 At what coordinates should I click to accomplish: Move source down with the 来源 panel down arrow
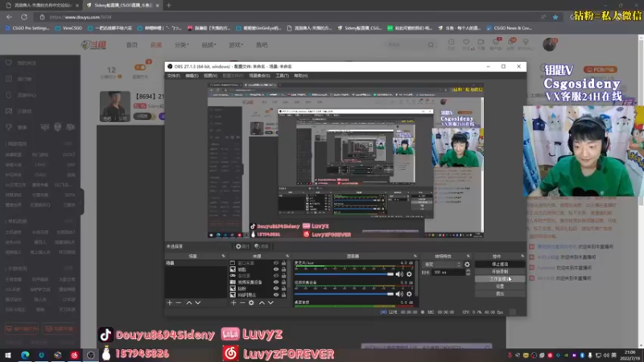[x=270, y=303]
